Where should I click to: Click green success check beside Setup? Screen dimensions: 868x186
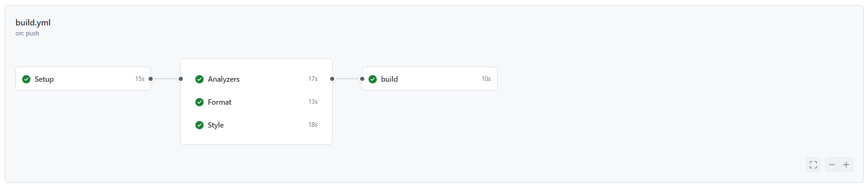(26, 79)
